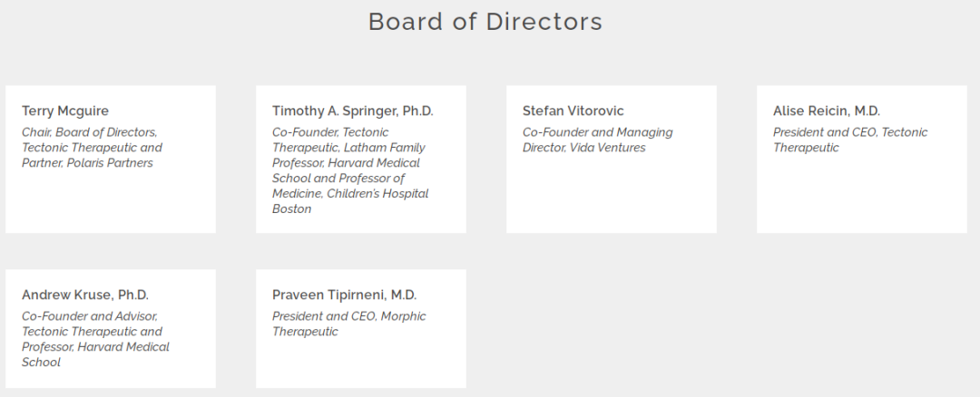Click Terry Mcguire's Polaris Partners description
Screen dimensions: 980x397
click(92, 148)
